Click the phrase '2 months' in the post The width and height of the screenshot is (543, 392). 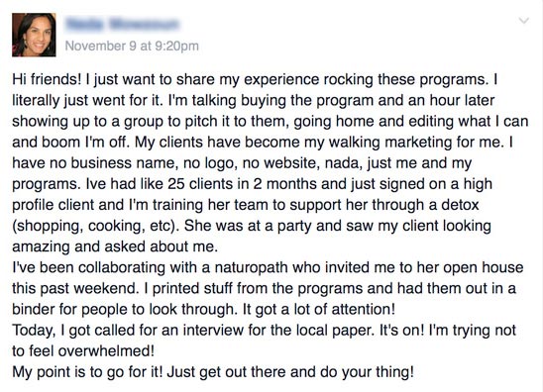284,184
